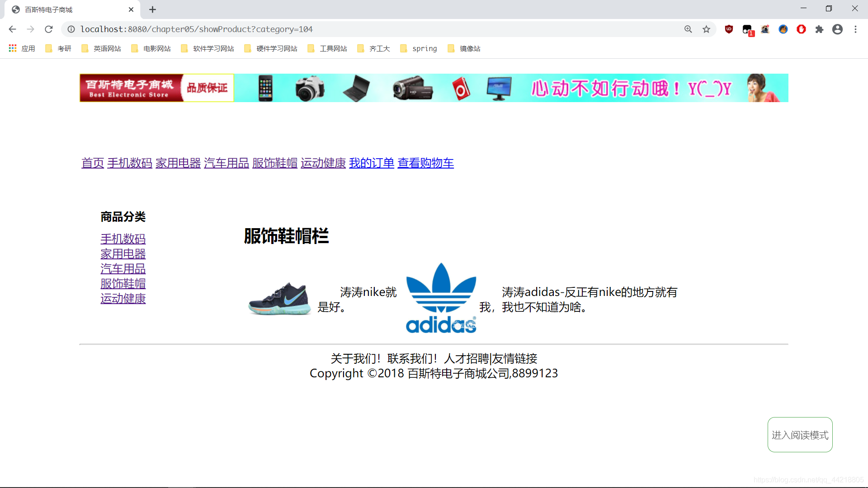Click the zoom magnifier icon in address bar
The height and width of the screenshot is (488, 868).
[x=688, y=29]
